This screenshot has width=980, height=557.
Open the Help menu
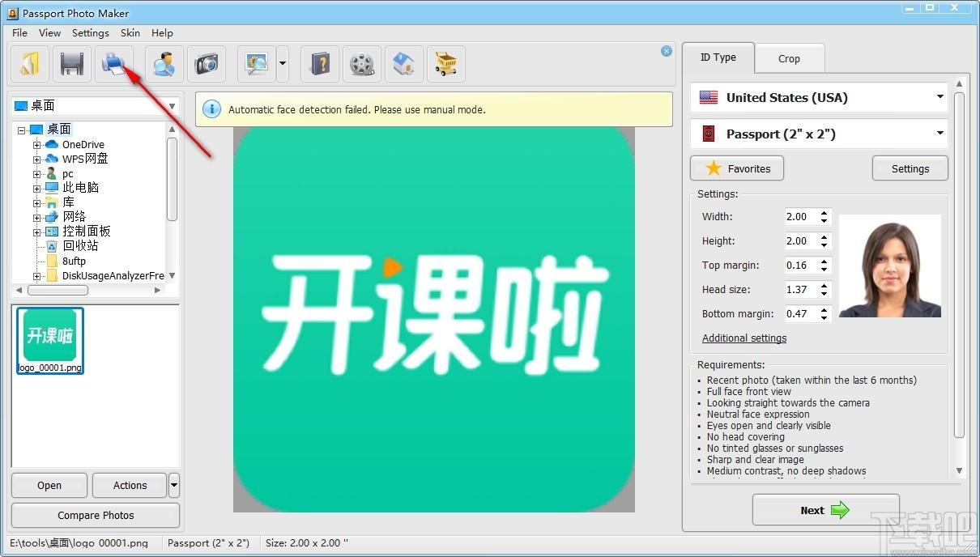[x=162, y=33]
